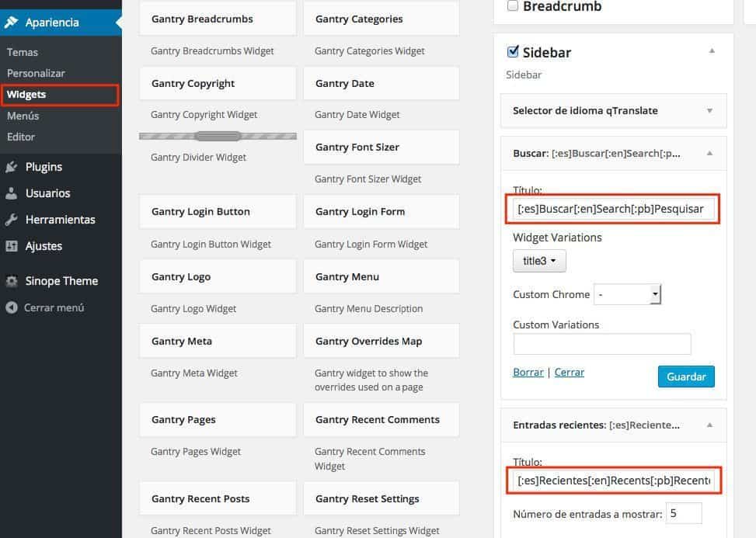Click the Borrar link
This screenshot has width=756, height=538.
[528, 373]
